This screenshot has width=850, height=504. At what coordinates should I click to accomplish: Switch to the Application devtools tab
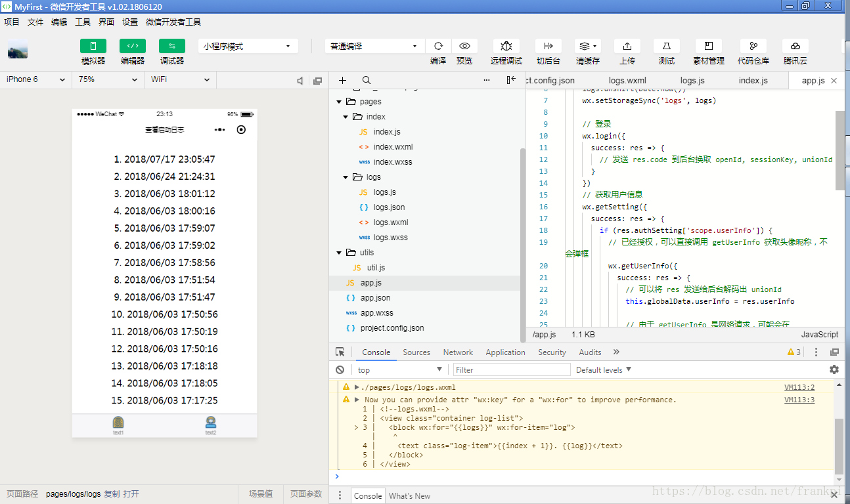tap(505, 352)
